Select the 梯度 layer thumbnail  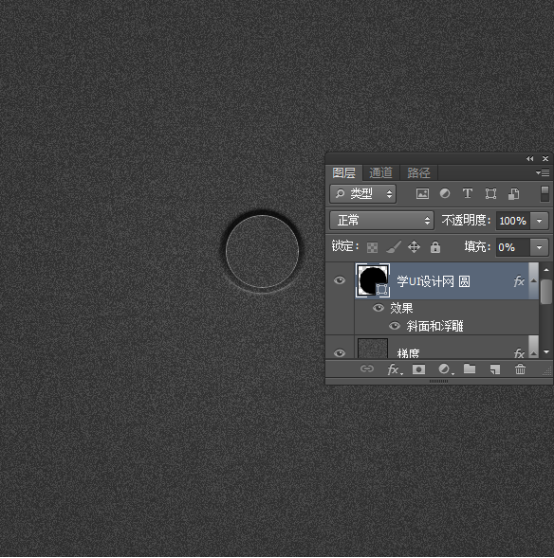coord(373,348)
